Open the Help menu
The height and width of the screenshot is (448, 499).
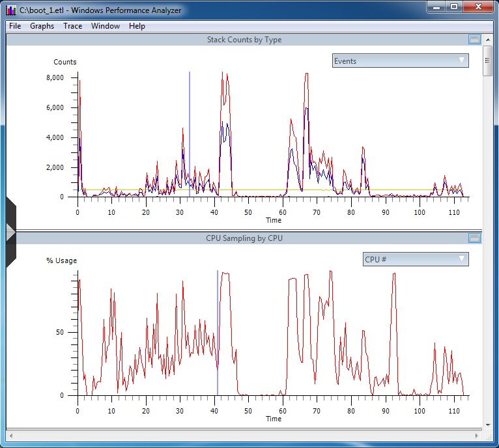(x=137, y=26)
